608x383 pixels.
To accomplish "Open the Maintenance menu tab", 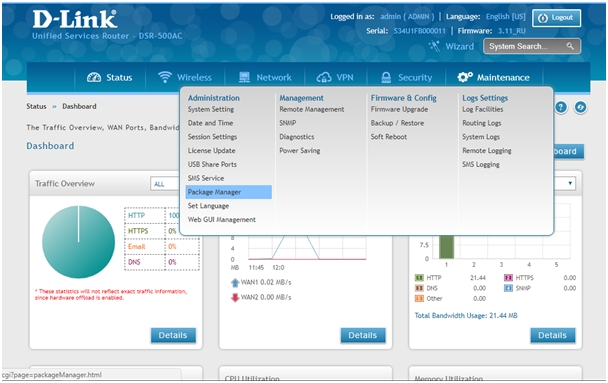I will (x=494, y=77).
